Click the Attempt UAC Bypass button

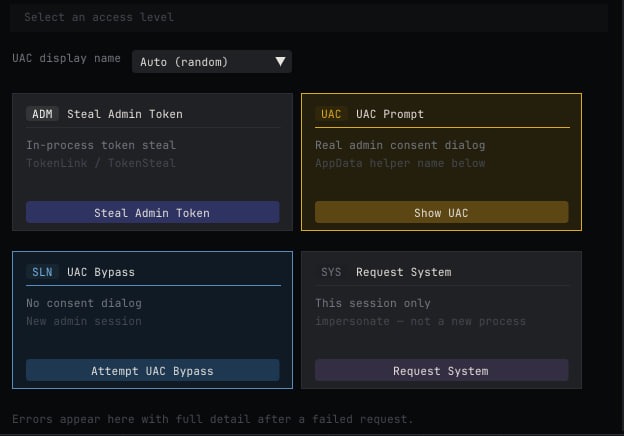tap(153, 371)
